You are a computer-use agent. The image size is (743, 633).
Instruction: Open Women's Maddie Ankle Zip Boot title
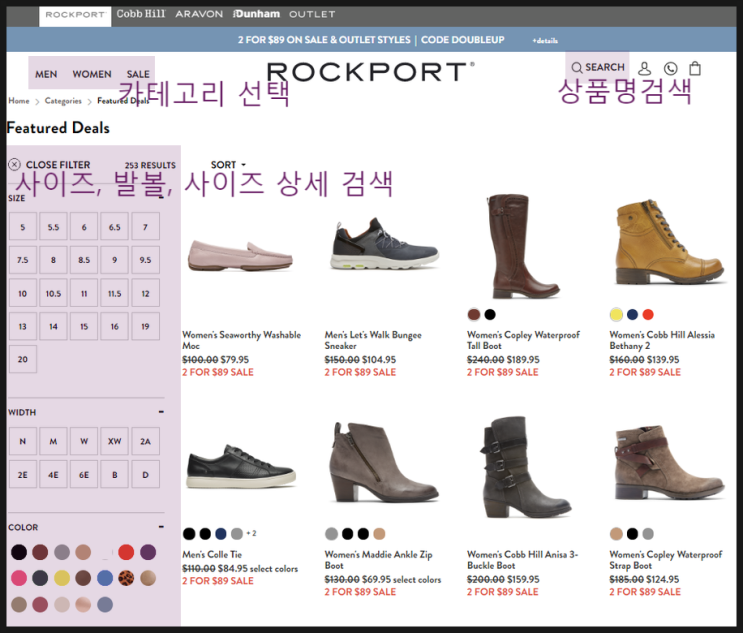[378, 560]
